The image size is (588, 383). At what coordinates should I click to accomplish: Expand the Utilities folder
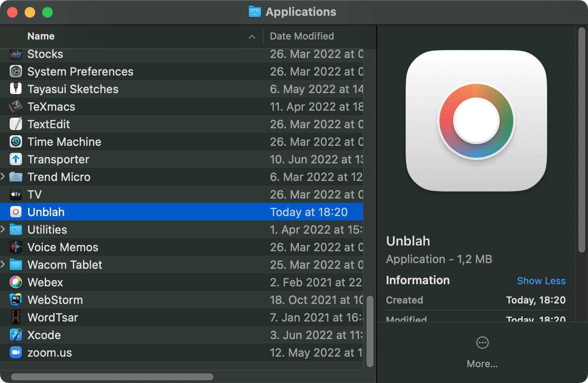point(3,230)
